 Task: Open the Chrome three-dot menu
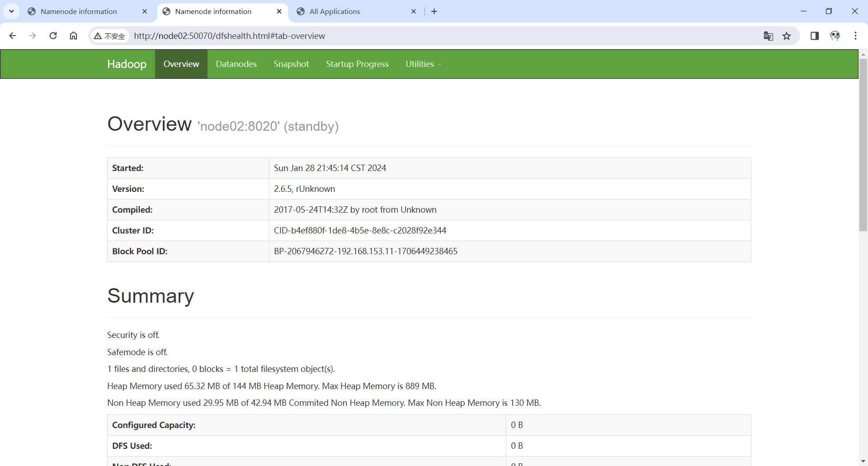pos(855,36)
